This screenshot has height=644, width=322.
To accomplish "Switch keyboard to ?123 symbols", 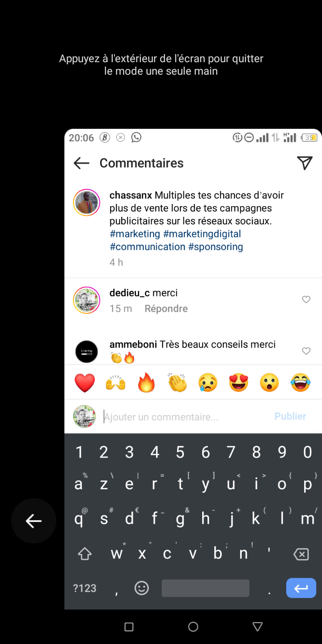I will [x=85, y=588].
